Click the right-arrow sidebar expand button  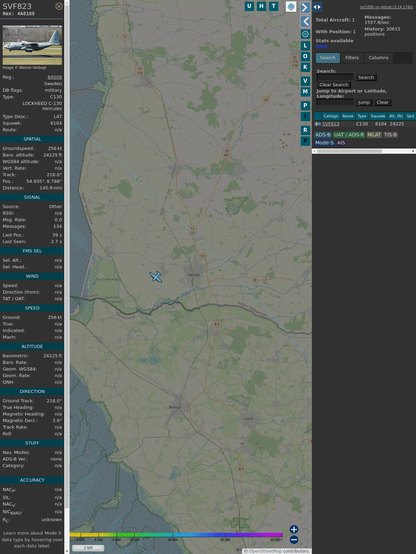pos(305,7)
